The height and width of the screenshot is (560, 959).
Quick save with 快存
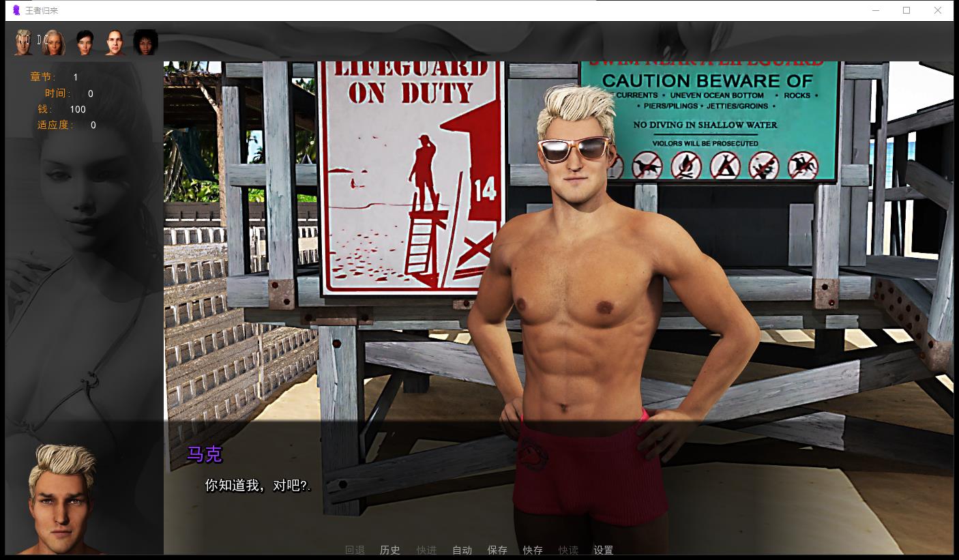(x=533, y=550)
